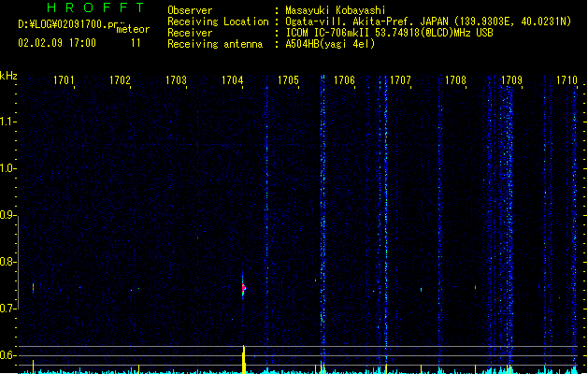
Task: Click the "meteor" count label
Action: tap(133, 29)
